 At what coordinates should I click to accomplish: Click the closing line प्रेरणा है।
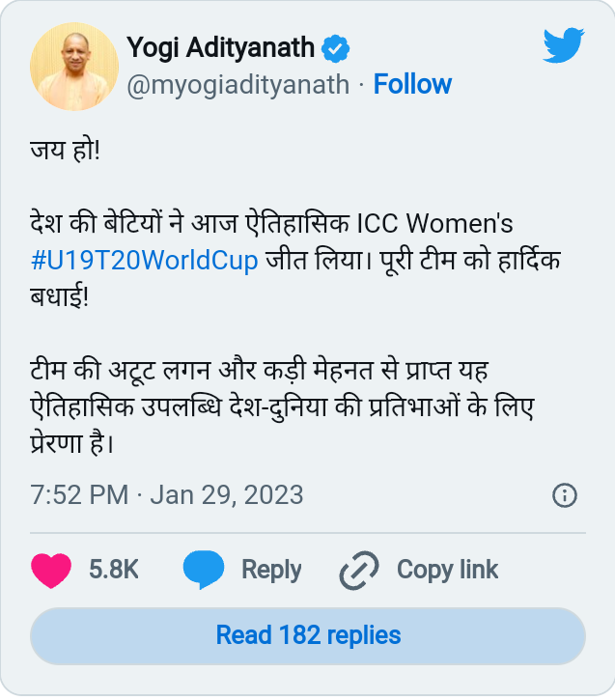click(x=72, y=443)
